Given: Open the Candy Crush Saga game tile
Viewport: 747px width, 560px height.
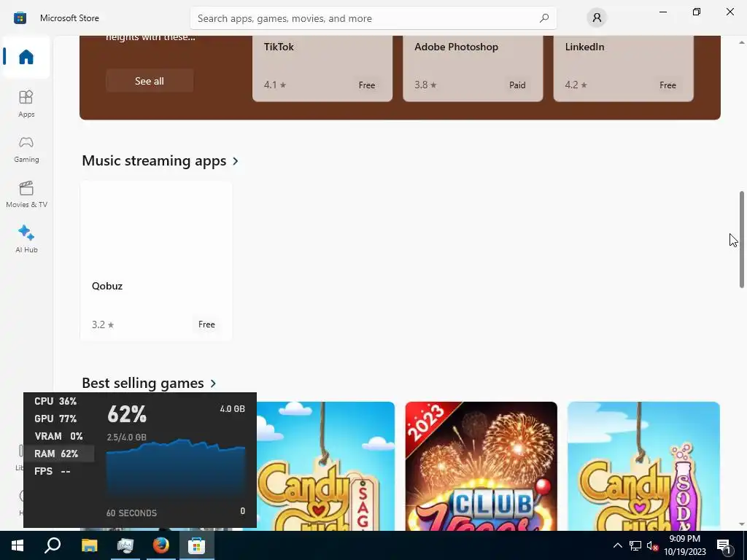Looking at the screenshot, I should click(x=325, y=466).
